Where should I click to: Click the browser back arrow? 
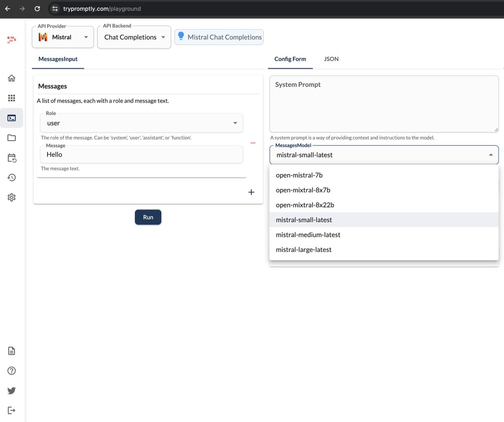[8, 8]
